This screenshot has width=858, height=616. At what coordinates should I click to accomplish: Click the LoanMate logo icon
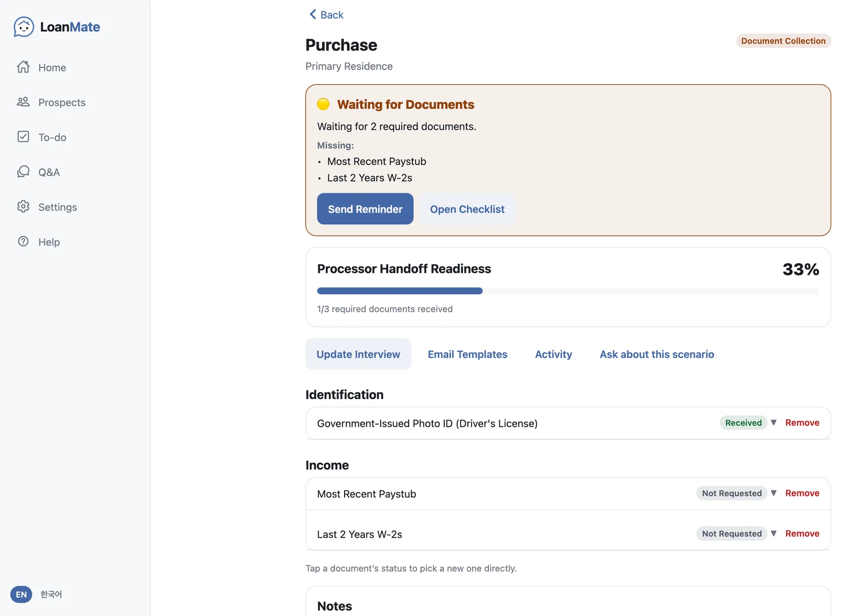[x=23, y=27]
